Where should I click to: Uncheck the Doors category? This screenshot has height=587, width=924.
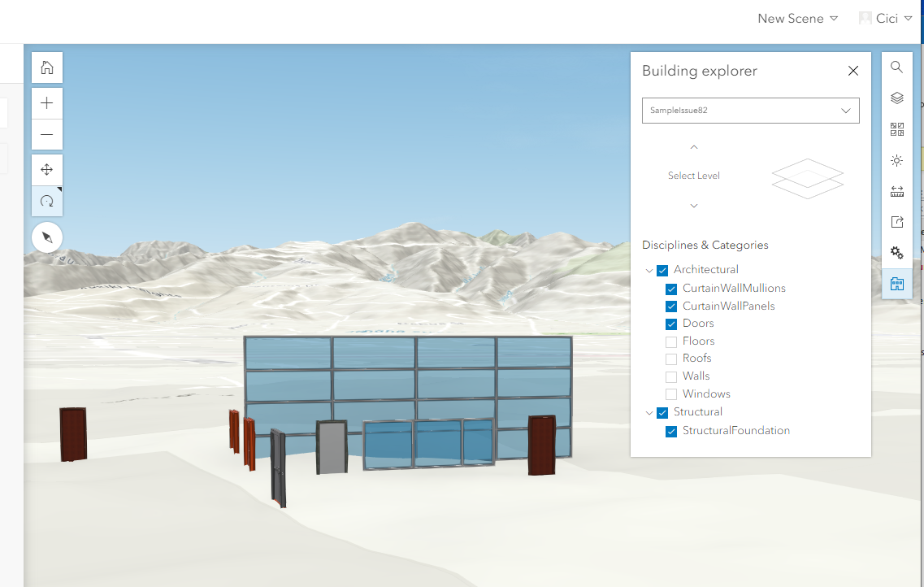(671, 324)
